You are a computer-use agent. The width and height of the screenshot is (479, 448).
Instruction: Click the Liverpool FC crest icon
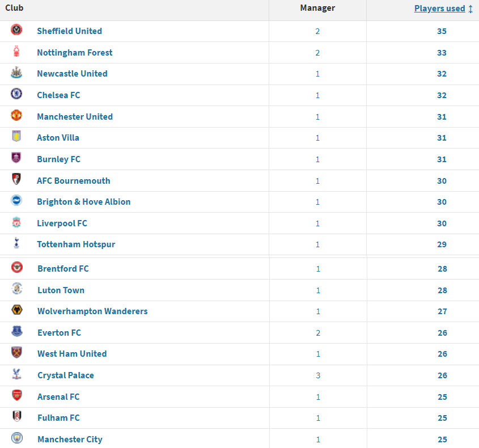pos(16,222)
